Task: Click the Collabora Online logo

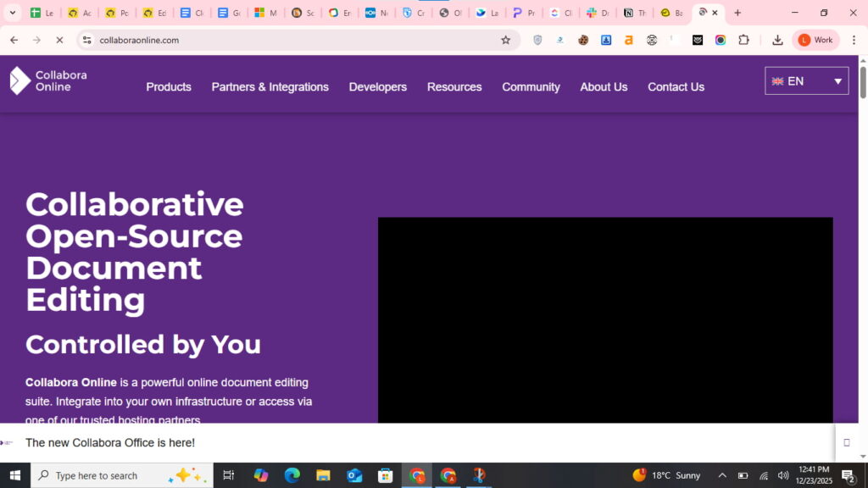Action: click(x=48, y=80)
